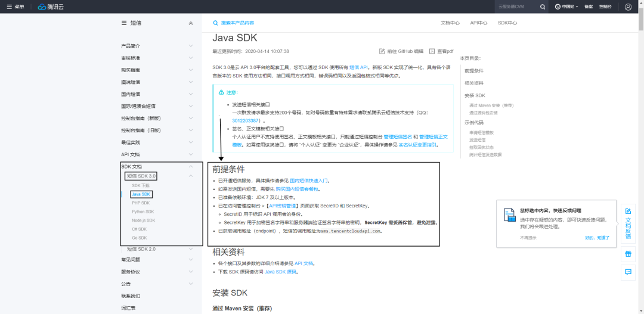Open 购买国内短信套餐包 link
Image resolution: width=644 pixels, height=314 pixels.
(297, 189)
